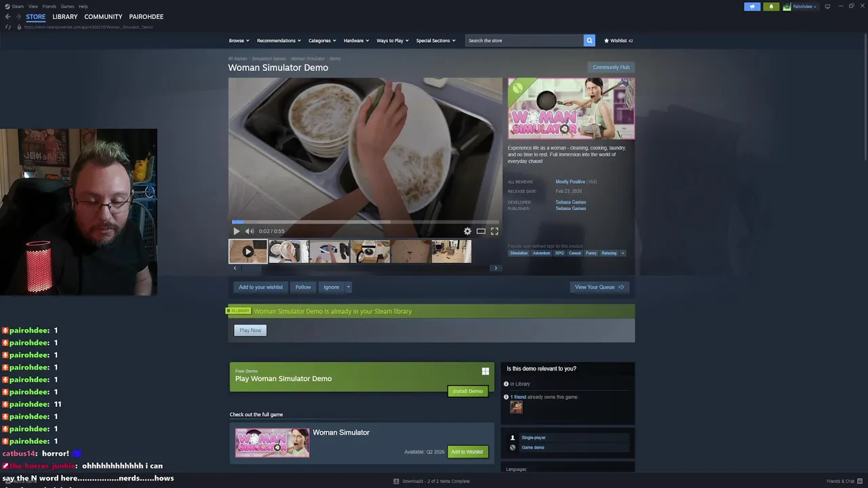This screenshot has height=488, width=868.
Task: Open trailer video settings gear
Action: pos(467,231)
